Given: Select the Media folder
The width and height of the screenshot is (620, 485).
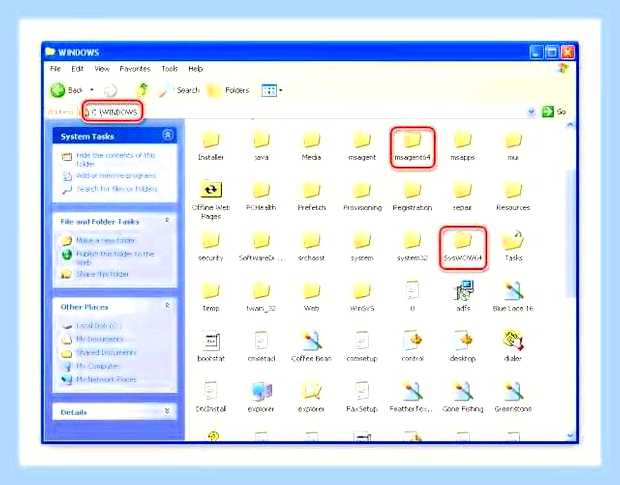Looking at the screenshot, I should pos(311,146).
